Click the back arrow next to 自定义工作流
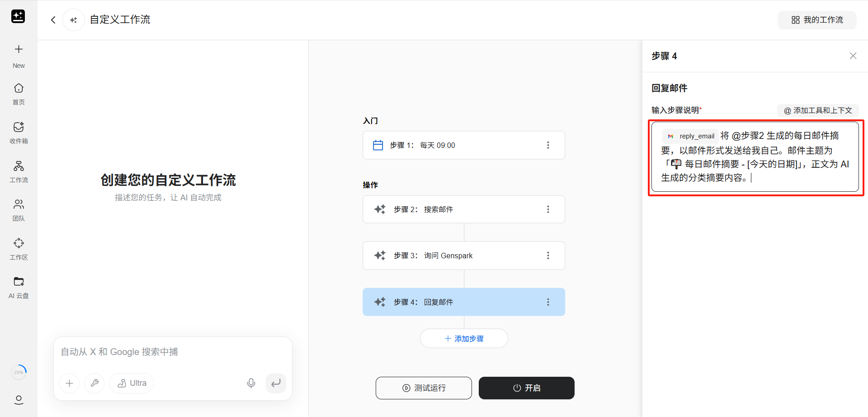 coord(53,20)
